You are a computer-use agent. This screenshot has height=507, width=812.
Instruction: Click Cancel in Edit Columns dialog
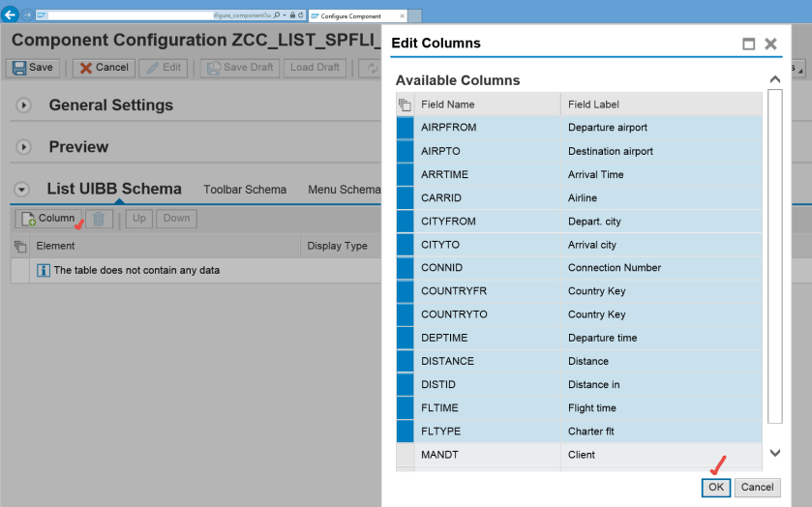[757, 488]
